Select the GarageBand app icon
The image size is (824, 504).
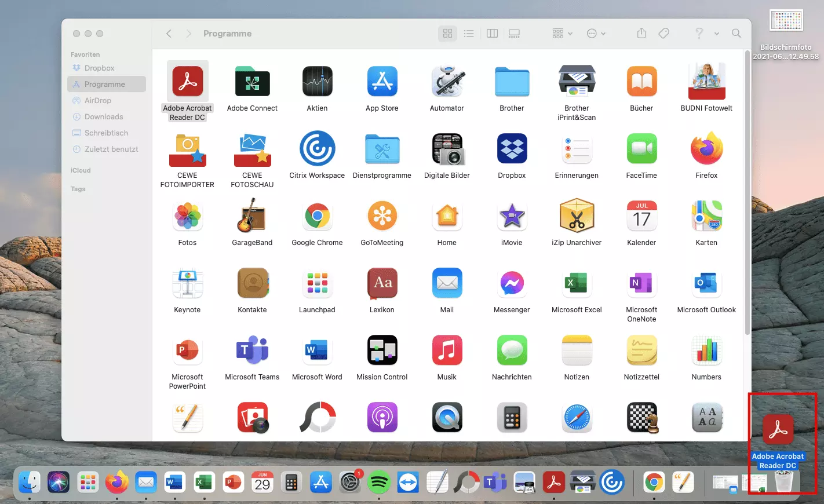[252, 216]
